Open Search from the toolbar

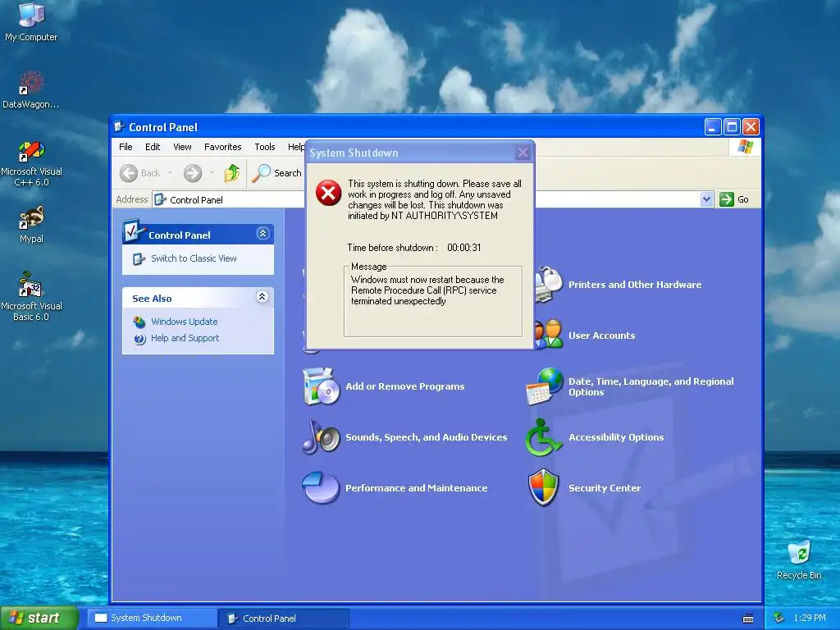click(276, 173)
